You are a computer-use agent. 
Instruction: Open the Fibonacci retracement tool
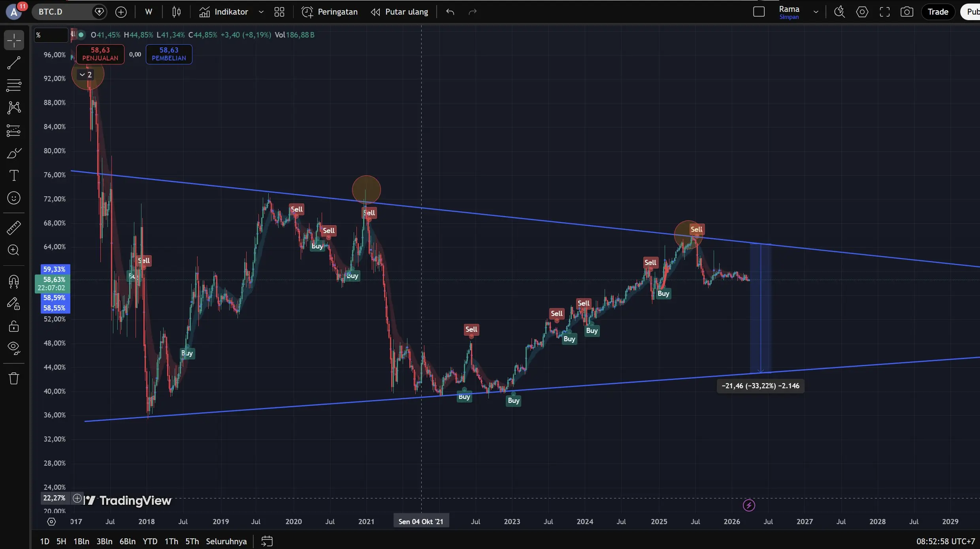[x=14, y=85]
